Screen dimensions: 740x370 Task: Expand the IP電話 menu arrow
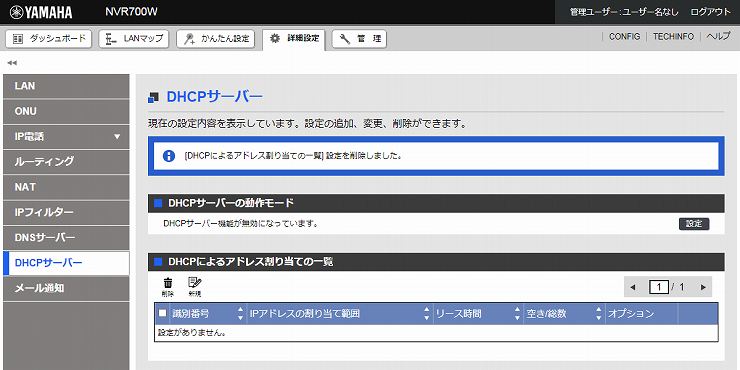point(117,137)
